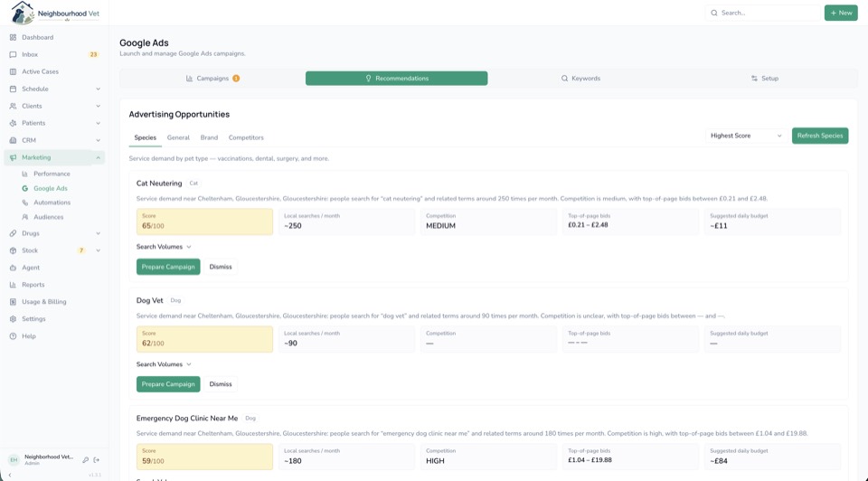
Task: Click the Usage & Billing icon
Action: click(x=13, y=302)
